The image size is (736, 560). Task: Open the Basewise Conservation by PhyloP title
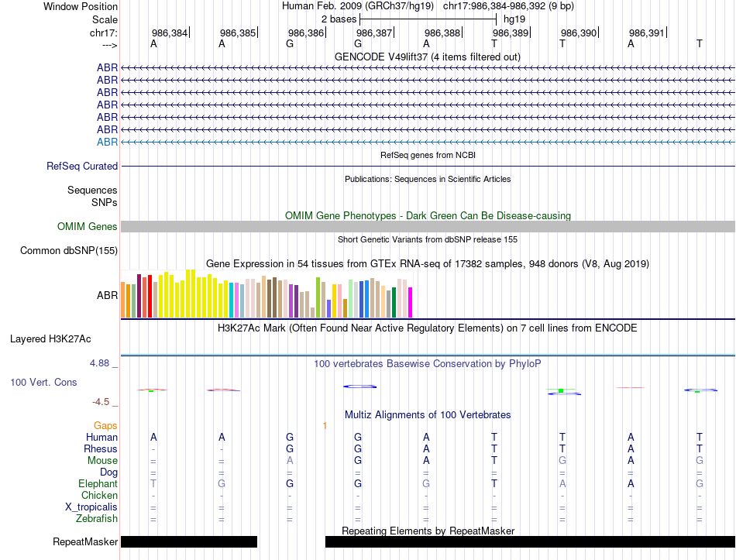click(428, 363)
